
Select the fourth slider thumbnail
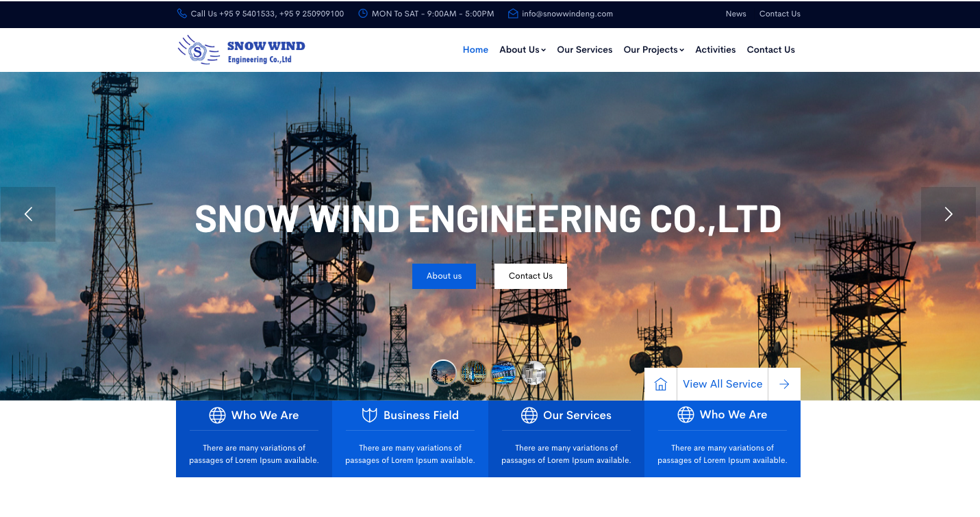[x=533, y=373]
